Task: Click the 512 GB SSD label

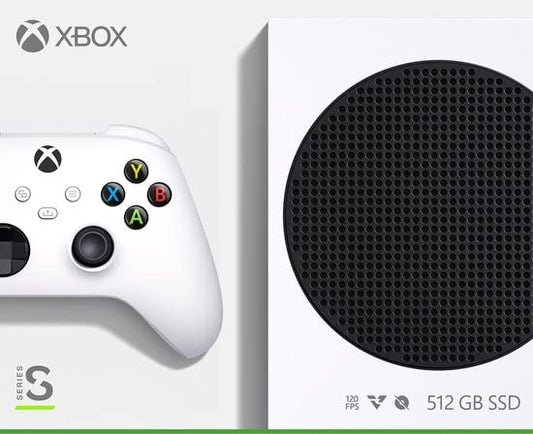Action: tap(473, 403)
